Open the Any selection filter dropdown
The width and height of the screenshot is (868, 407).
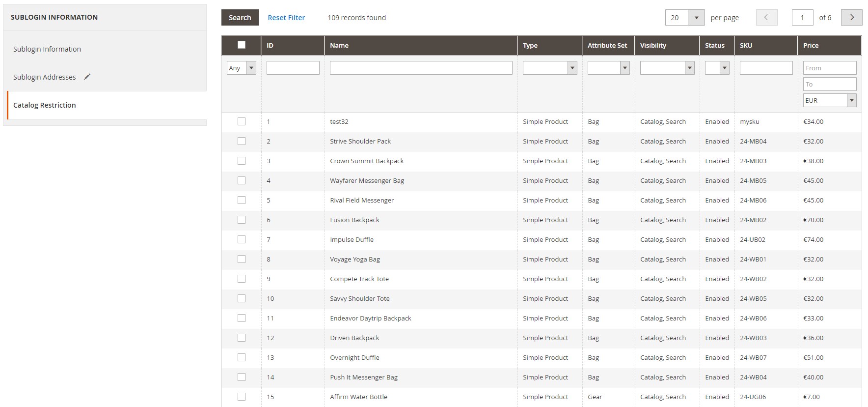tap(242, 68)
